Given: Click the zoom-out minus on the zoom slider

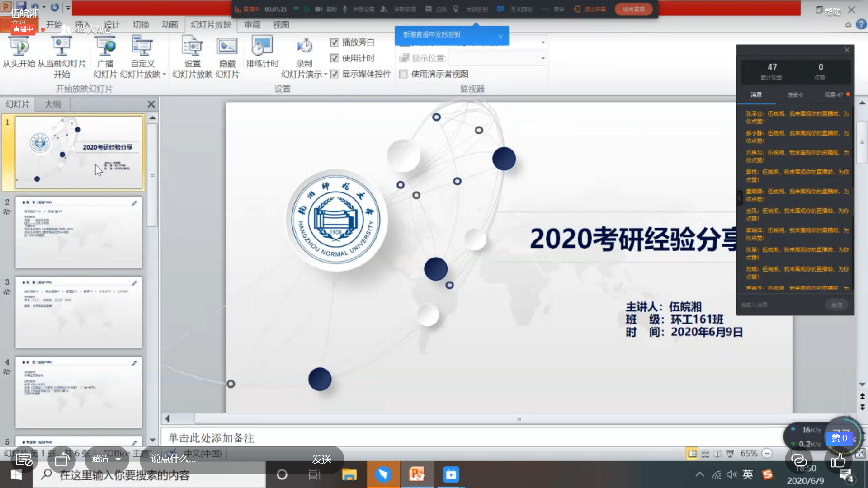Looking at the screenshot, I should pyautogui.click(x=767, y=453).
